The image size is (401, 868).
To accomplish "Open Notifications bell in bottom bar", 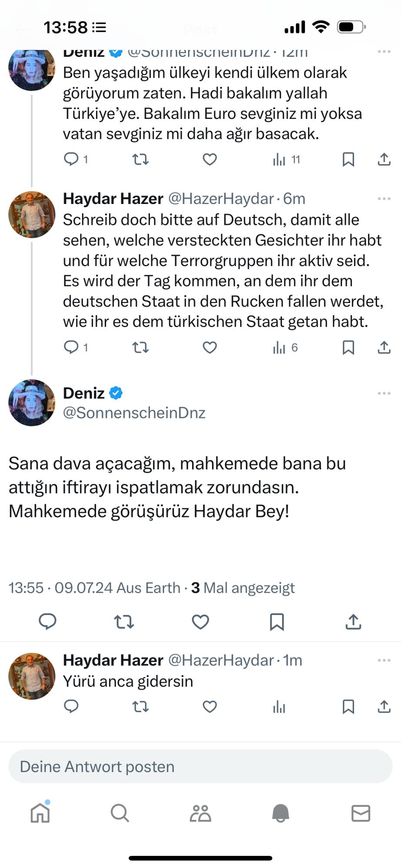I will pyautogui.click(x=281, y=813).
